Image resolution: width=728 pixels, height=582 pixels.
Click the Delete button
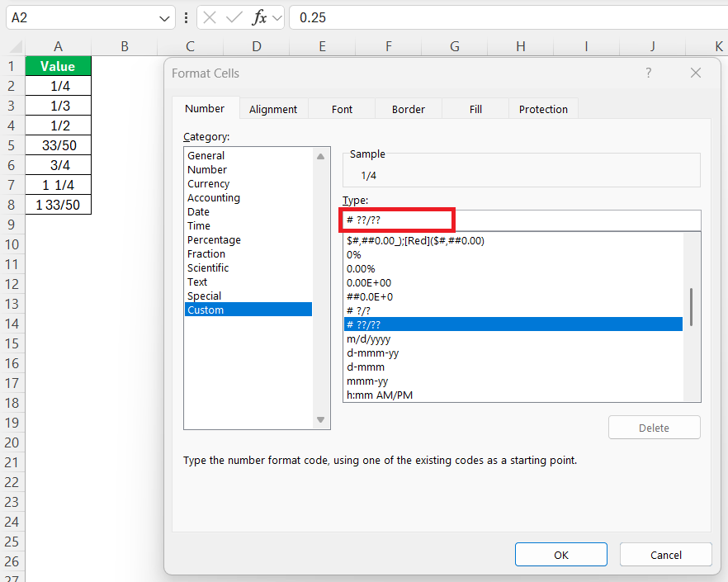655,428
